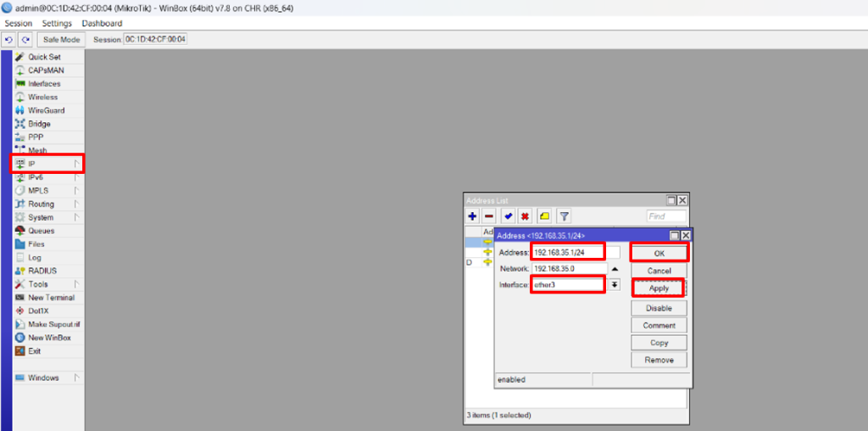Collapse the Network field up arrow
Viewport: 868px width, 431px height.
[615, 268]
